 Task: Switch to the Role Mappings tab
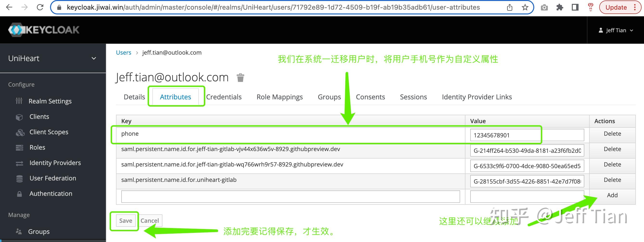coord(279,97)
